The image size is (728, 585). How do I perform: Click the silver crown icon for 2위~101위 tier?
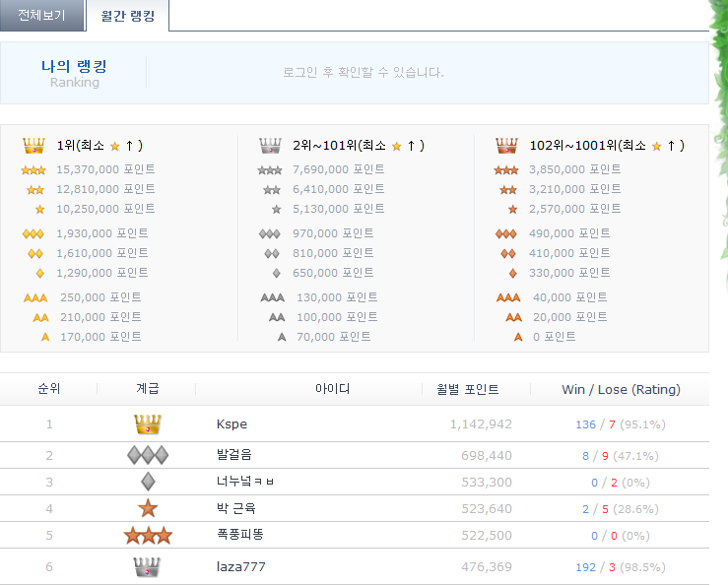pos(271,146)
